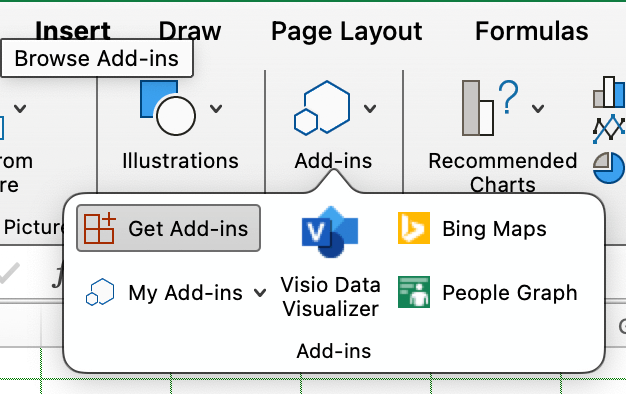Switch to the Draw tab
Screen dimensions: 626x394
190,31
